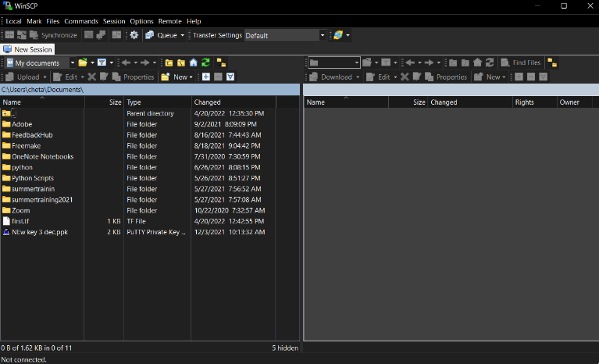Select the first.tf file
Screen dimensions: 599x364
tap(16, 221)
